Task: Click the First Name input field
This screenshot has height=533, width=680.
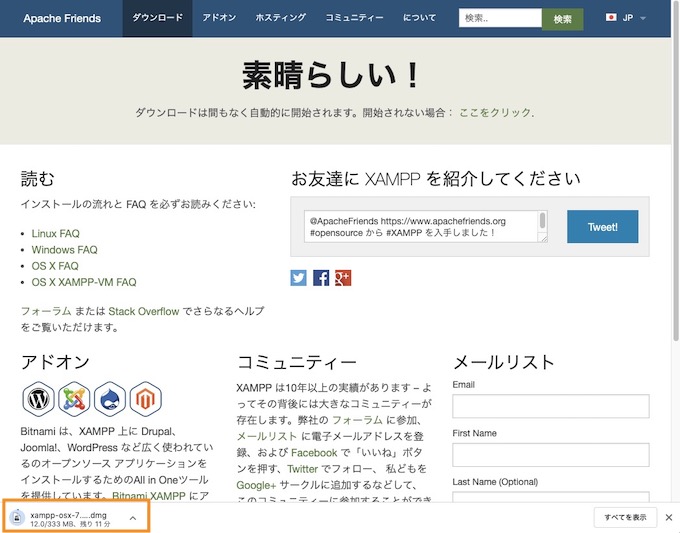Action: point(551,455)
